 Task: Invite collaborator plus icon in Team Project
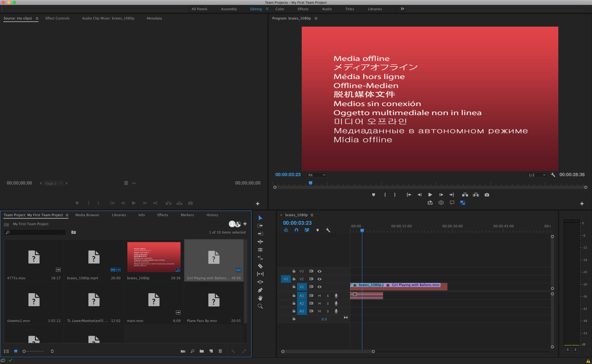pyautogui.click(x=245, y=224)
